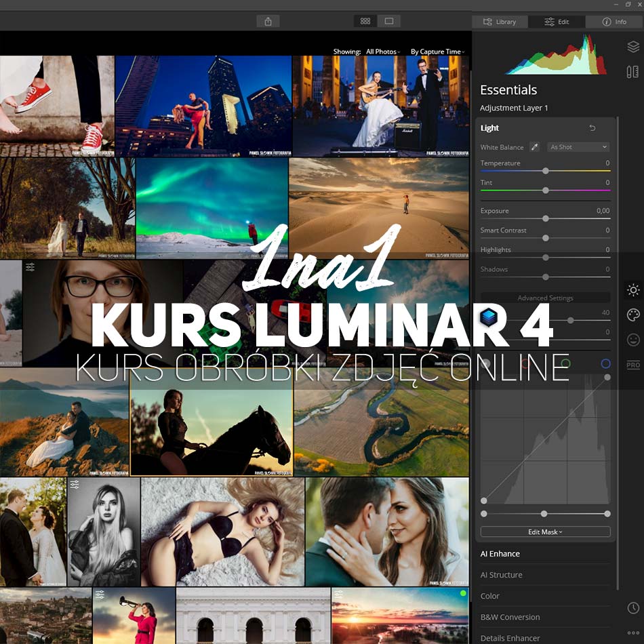Select the Creative palette icon

pos(633,315)
